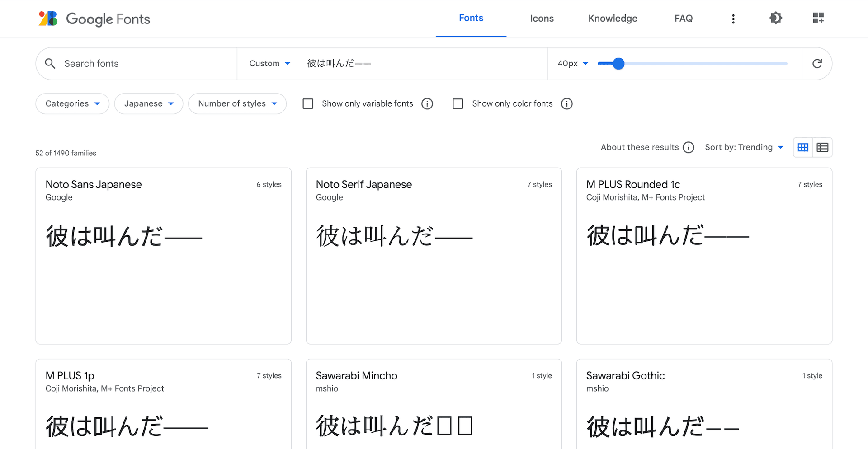The height and width of the screenshot is (449, 868).
Task: Click the '52 of 1490 families' count text
Action: 66,153
